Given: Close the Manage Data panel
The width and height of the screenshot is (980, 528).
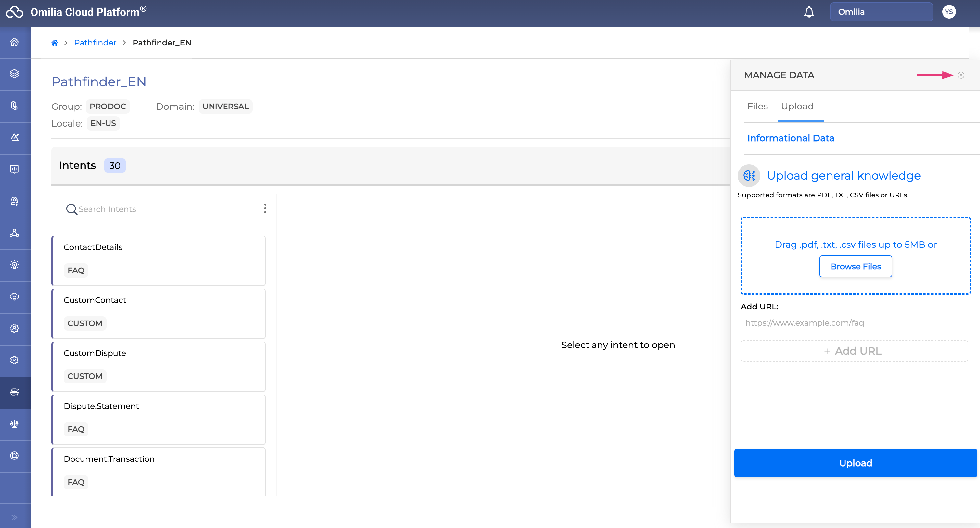Looking at the screenshot, I should point(961,75).
